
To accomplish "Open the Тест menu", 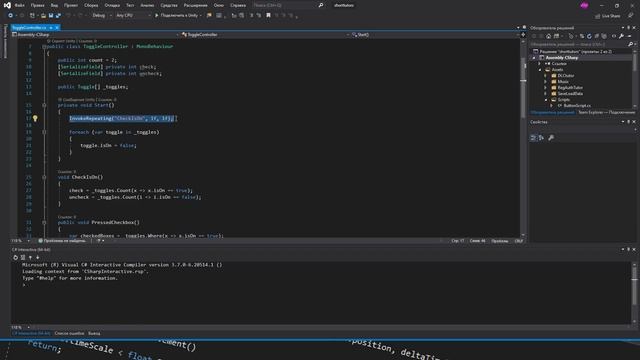I will pos(130,5).
